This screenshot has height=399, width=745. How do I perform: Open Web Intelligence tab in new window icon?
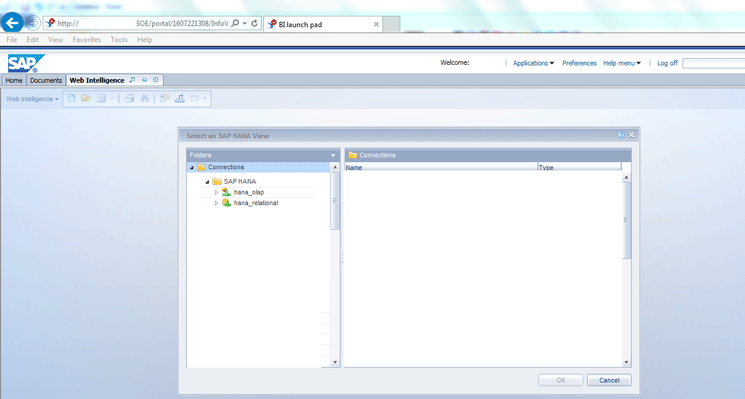(132, 80)
